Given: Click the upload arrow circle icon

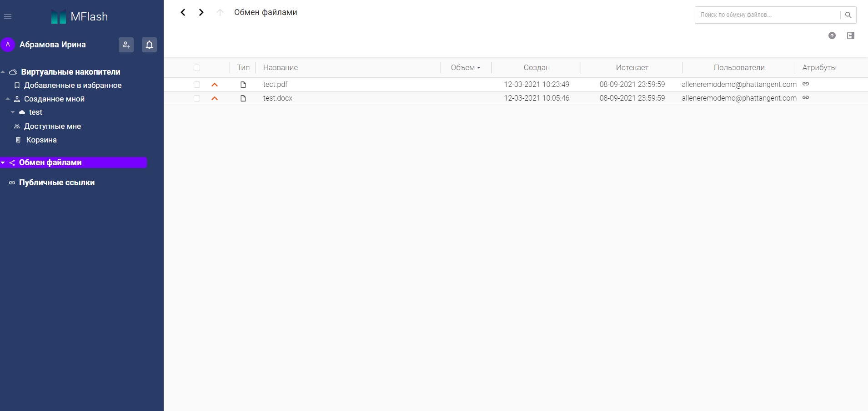Looking at the screenshot, I should click(x=832, y=36).
